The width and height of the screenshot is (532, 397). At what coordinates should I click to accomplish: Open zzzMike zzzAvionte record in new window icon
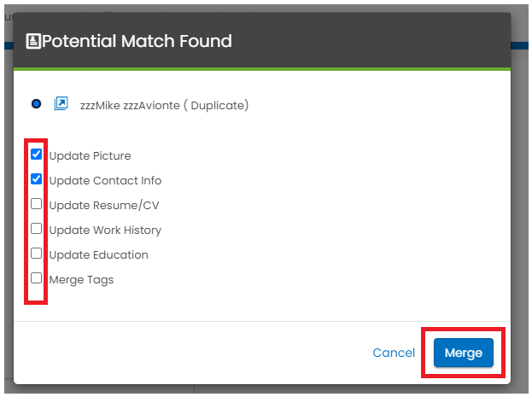[x=61, y=103]
